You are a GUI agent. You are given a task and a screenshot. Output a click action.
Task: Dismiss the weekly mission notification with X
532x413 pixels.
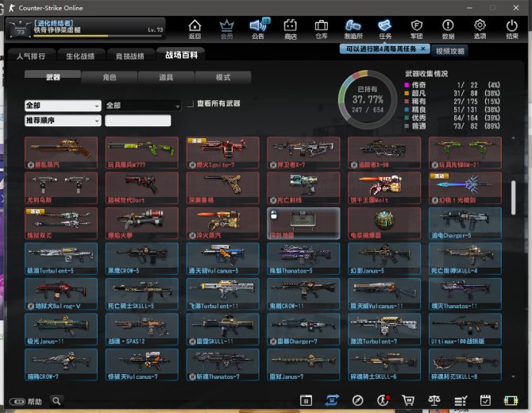tap(423, 48)
